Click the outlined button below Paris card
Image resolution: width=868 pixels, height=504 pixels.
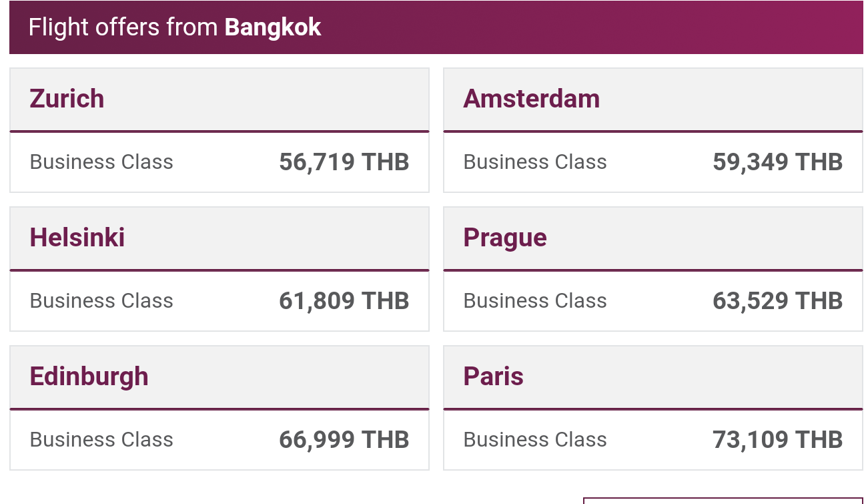pyautogui.click(x=723, y=501)
